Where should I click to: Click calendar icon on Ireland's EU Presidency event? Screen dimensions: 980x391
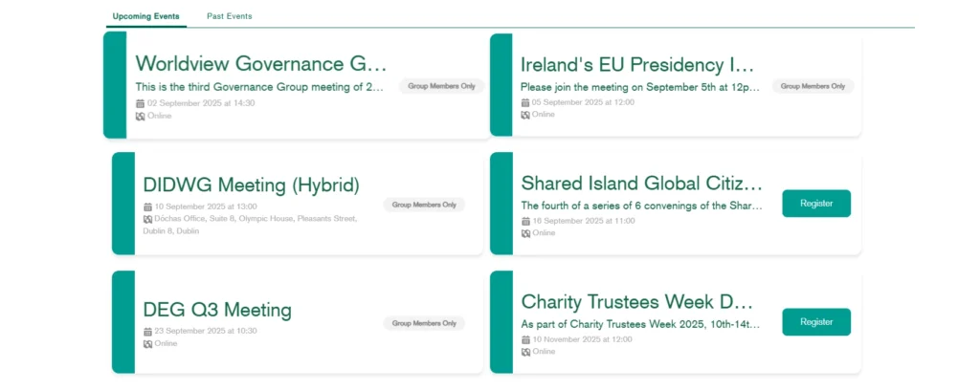click(524, 102)
